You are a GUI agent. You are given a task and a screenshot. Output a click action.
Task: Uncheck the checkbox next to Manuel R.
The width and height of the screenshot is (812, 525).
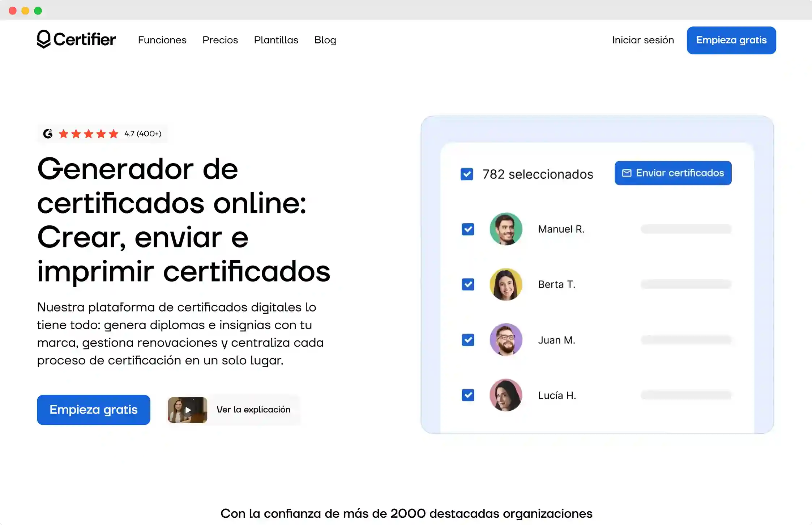click(468, 229)
